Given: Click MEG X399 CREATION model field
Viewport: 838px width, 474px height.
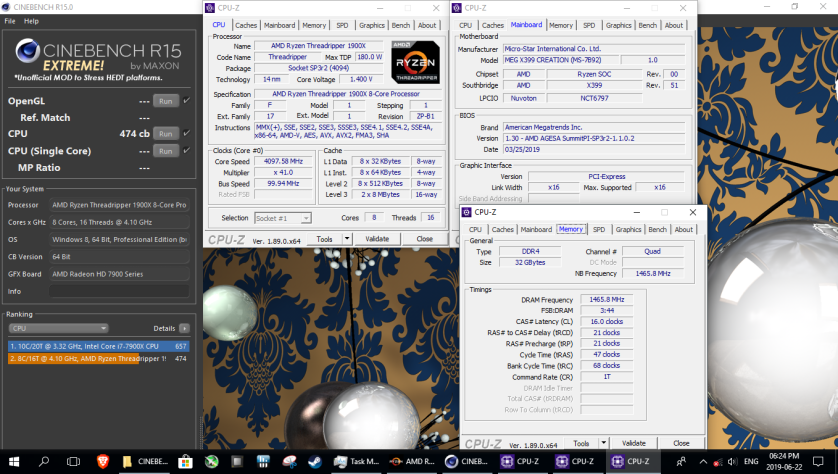Looking at the screenshot, I should click(560, 60).
